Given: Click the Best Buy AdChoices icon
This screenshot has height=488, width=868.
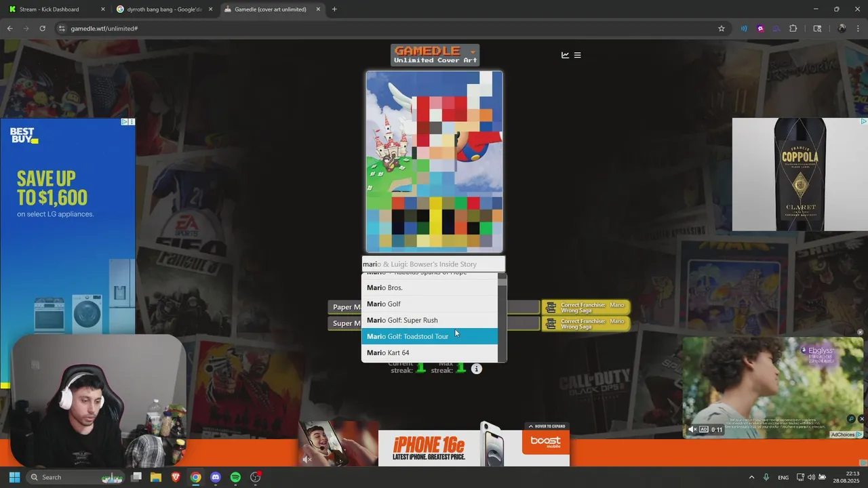Looking at the screenshot, I should point(125,122).
